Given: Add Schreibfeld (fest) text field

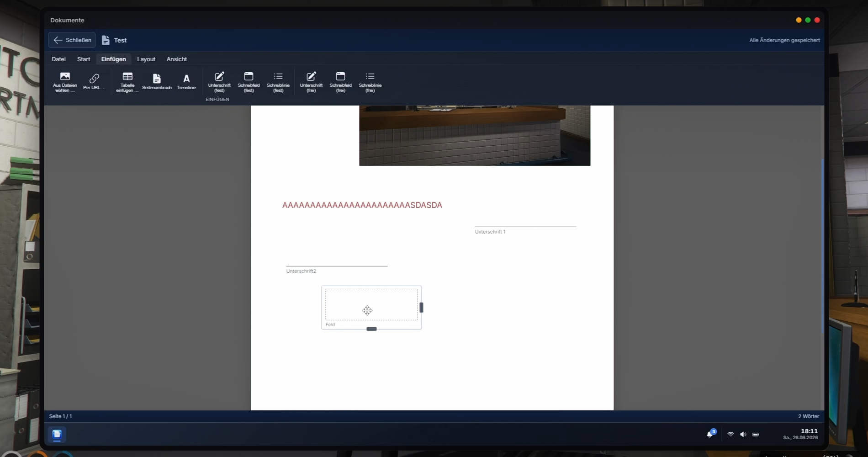Looking at the screenshot, I should [249, 82].
